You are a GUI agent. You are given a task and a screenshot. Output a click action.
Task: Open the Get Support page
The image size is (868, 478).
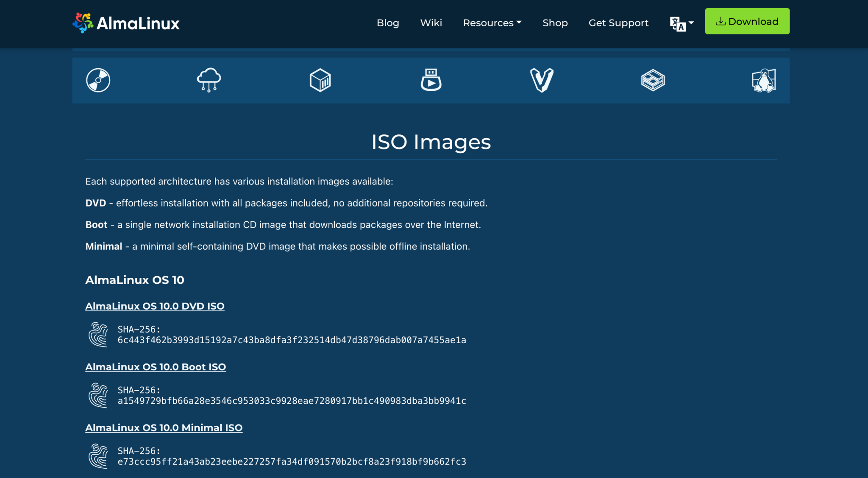click(x=618, y=23)
